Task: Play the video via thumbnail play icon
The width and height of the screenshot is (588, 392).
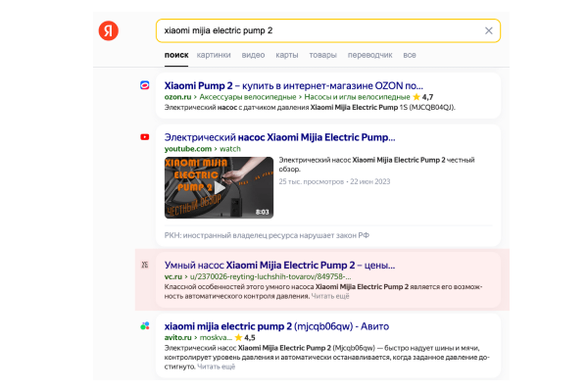Action: click(x=220, y=187)
